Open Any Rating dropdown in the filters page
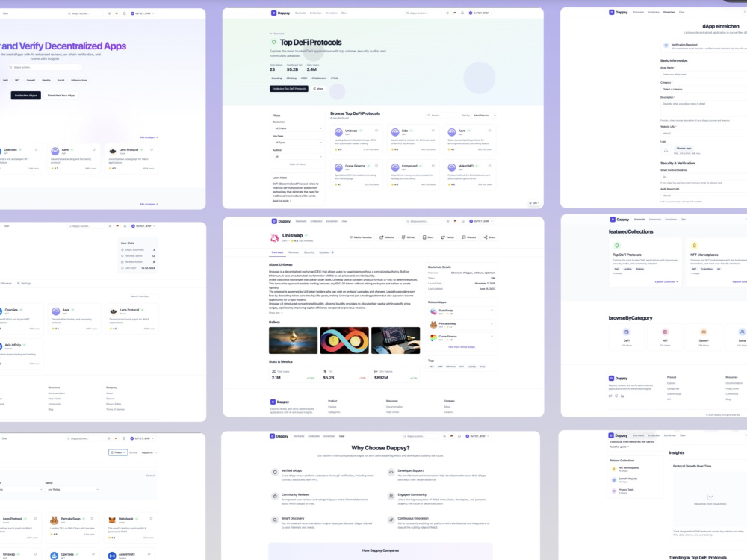Screen dimensions: 747x560 (72, 489)
